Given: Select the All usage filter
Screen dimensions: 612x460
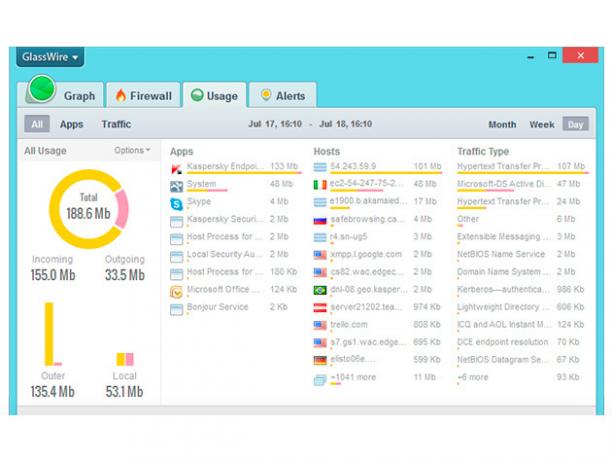Looking at the screenshot, I should click(x=37, y=124).
